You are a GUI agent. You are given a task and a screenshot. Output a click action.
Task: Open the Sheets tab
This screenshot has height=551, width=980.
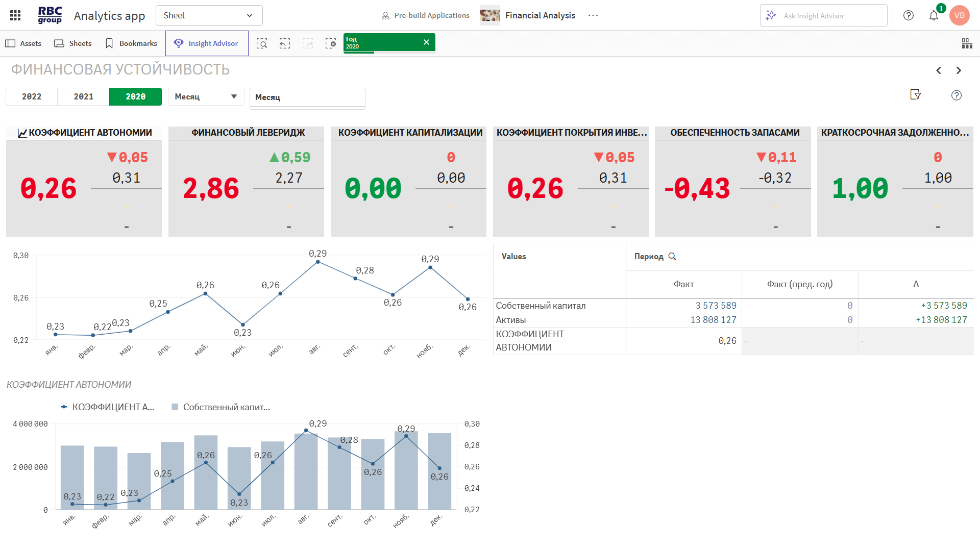tap(73, 43)
